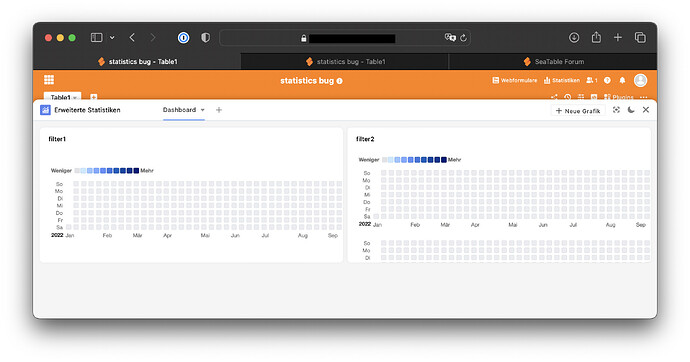The height and width of the screenshot is (362, 690).
Task: Click the Weniger label in filter1
Action: click(x=61, y=171)
